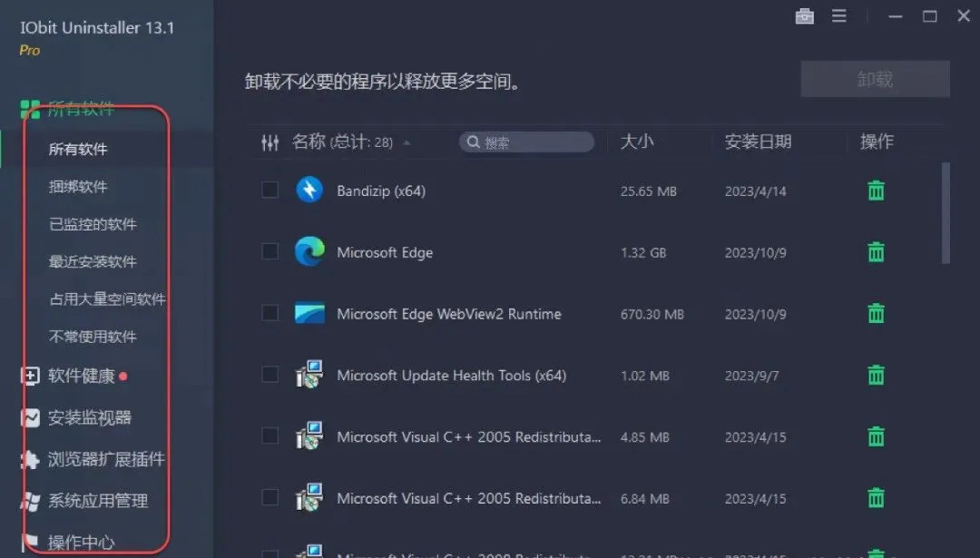
Task: Click trash icon for Update Health Tools
Action: point(877,375)
